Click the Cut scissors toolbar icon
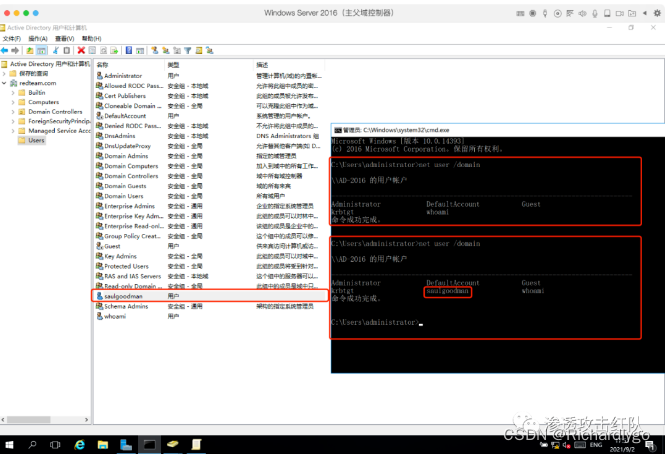 point(56,51)
